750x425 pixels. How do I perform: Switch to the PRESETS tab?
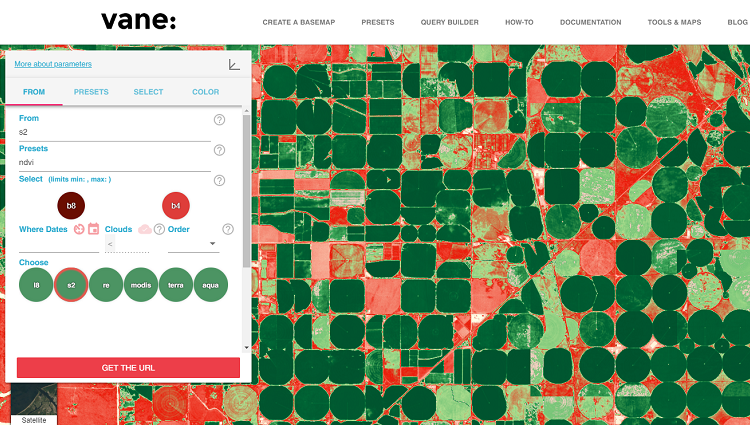(91, 92)
